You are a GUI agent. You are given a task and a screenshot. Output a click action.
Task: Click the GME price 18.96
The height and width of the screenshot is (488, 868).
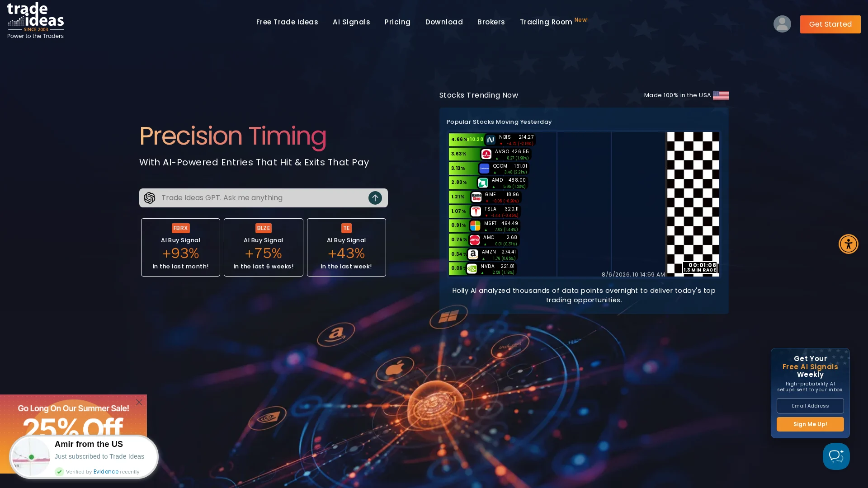click(x=513, y=195)
